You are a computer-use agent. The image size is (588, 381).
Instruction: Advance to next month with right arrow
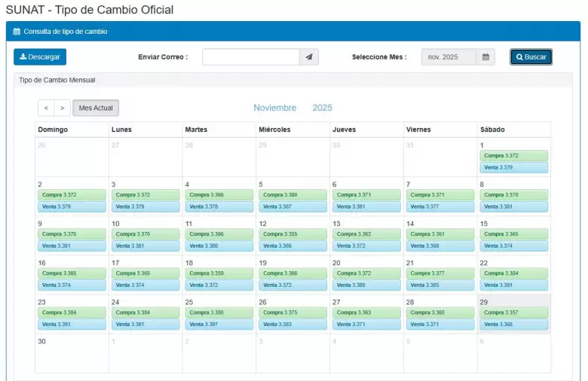[x=63, y=108]
